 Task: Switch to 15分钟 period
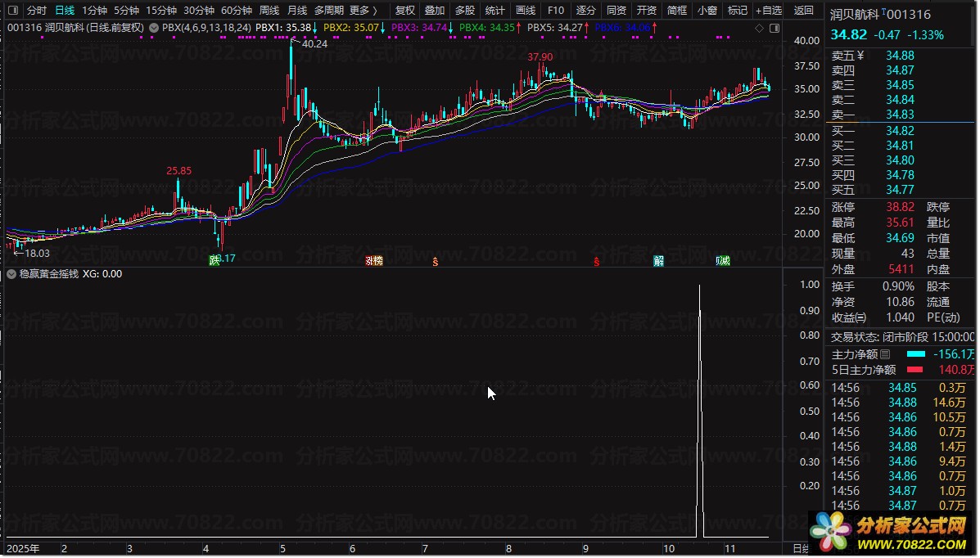pyautogui.click(x=161, y=10)
